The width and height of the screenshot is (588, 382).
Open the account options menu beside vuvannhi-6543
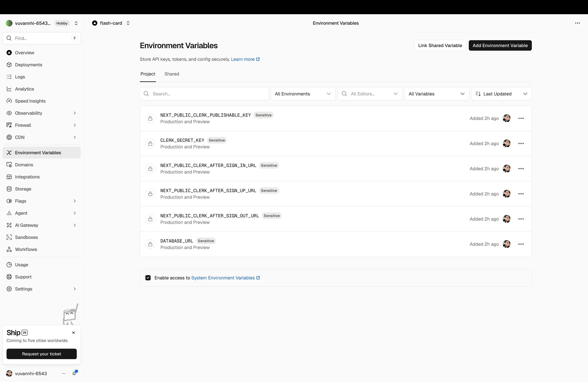(x=64, y=374)
